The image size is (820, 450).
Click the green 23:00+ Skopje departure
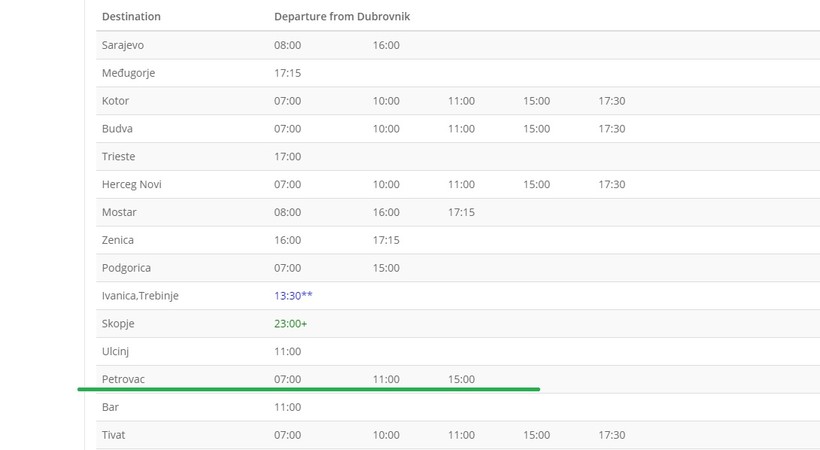[x=291, y=323]
